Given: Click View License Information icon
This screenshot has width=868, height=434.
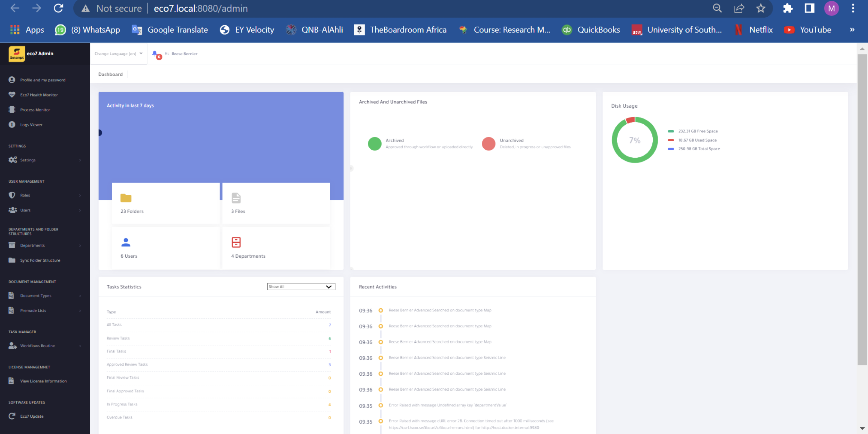Looking at the screenshot, I should tap(11, 381).
